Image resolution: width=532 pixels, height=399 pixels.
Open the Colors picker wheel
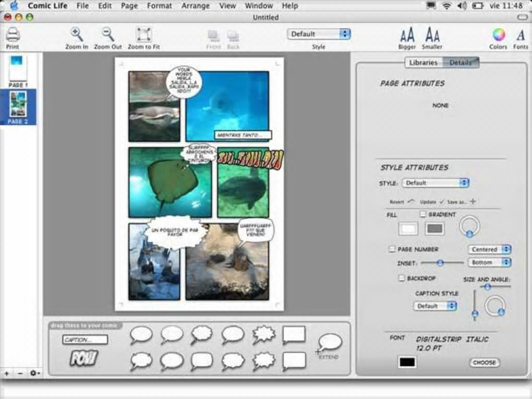[498, 35]
